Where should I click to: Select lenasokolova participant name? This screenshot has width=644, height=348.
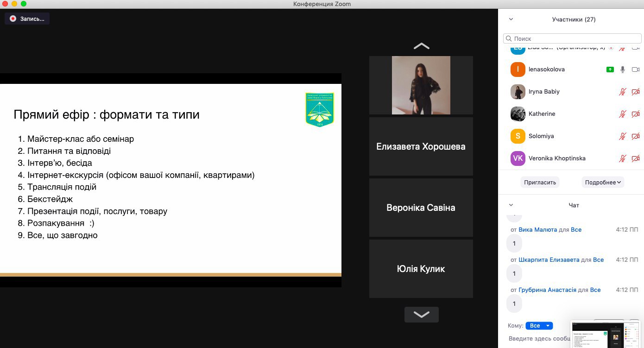547,70
